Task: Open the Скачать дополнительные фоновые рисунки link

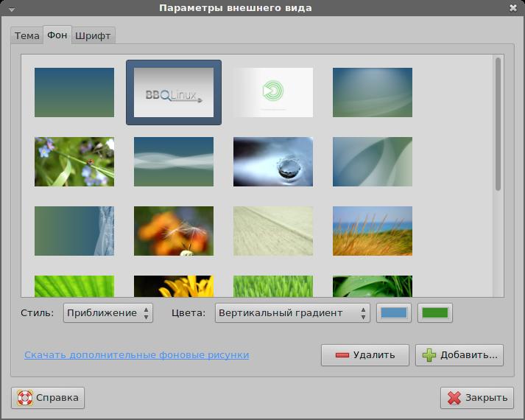Action: 137,355
